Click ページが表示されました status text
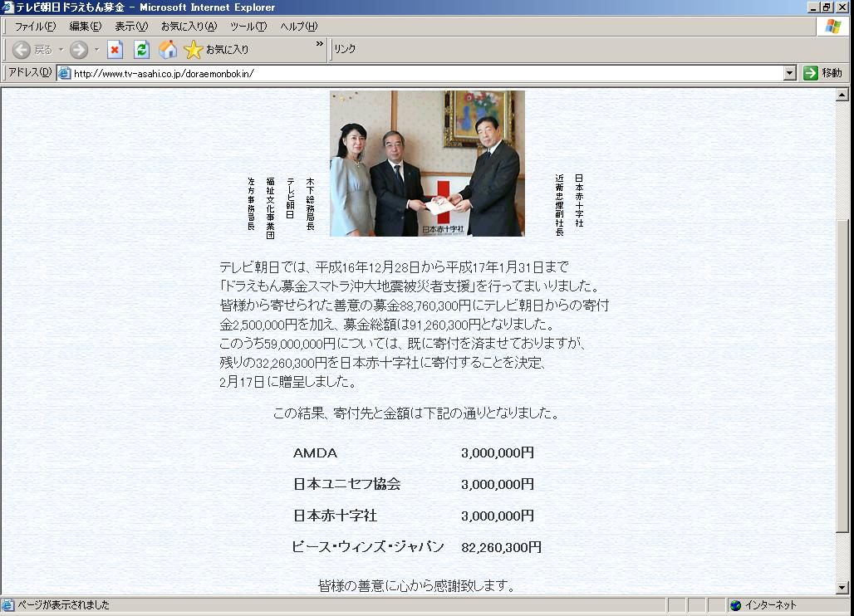854x616 pixels. (63, 604)
